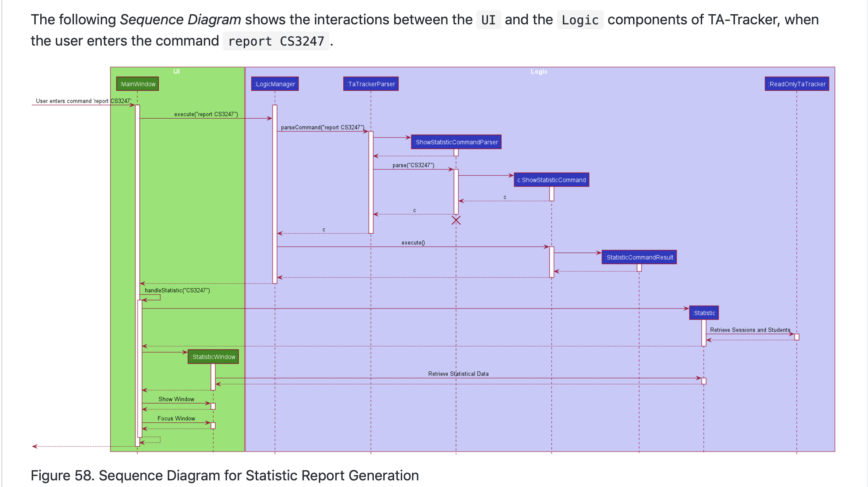This screenshot has height=487, width=868.
Task: Click the :ReadOnlyTaTracker participant box
Action: pos(797,84)
